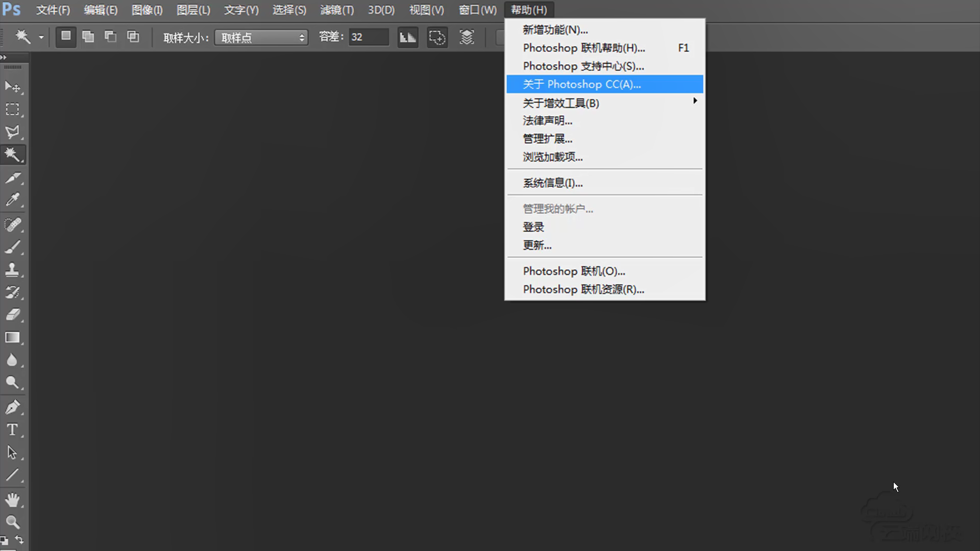Open the 编辑(E) menu

(x=101, y=10)
